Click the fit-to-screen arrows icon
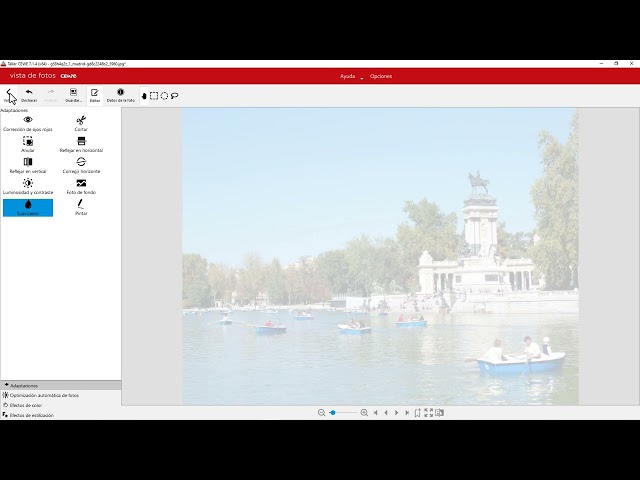 point(428,413)
